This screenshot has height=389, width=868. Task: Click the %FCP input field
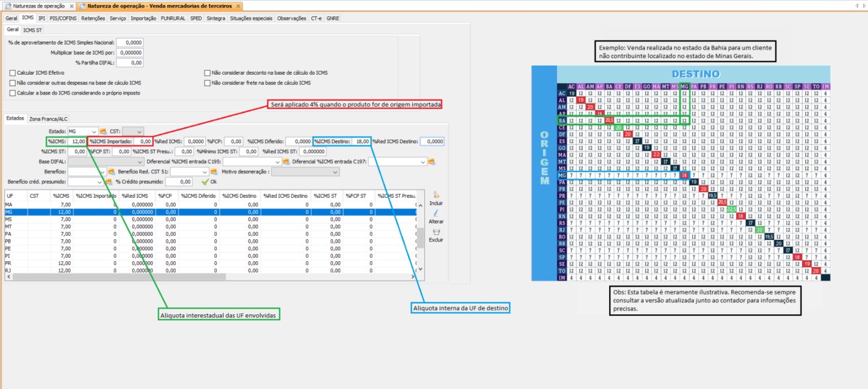tap(234, 141)
